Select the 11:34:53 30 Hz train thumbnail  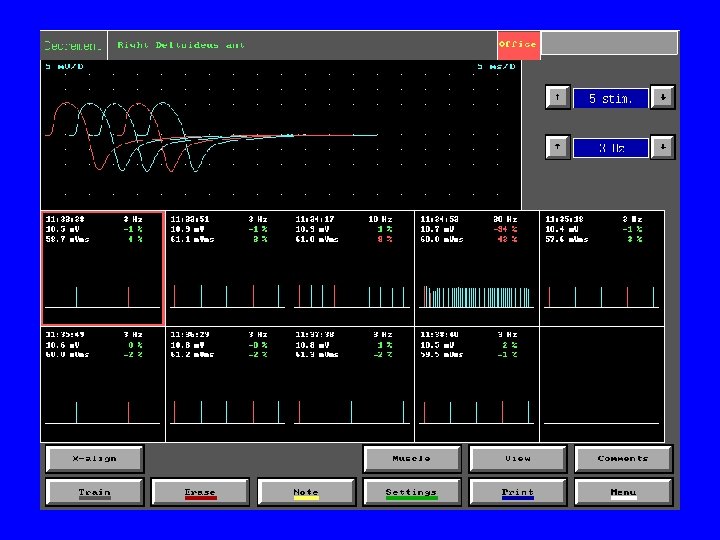point(476,268)
